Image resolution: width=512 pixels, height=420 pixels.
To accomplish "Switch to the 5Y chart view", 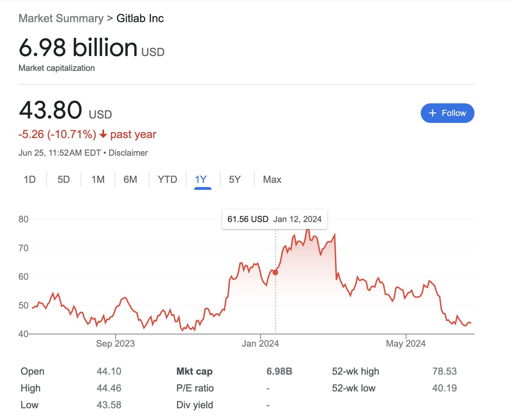I will pos(235,180).
